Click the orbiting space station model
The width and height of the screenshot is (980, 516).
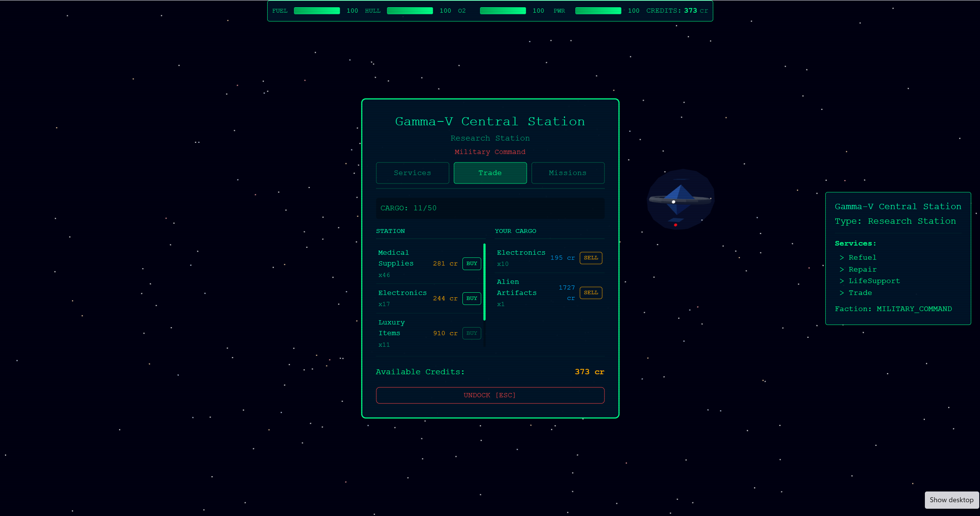point(680,199)
